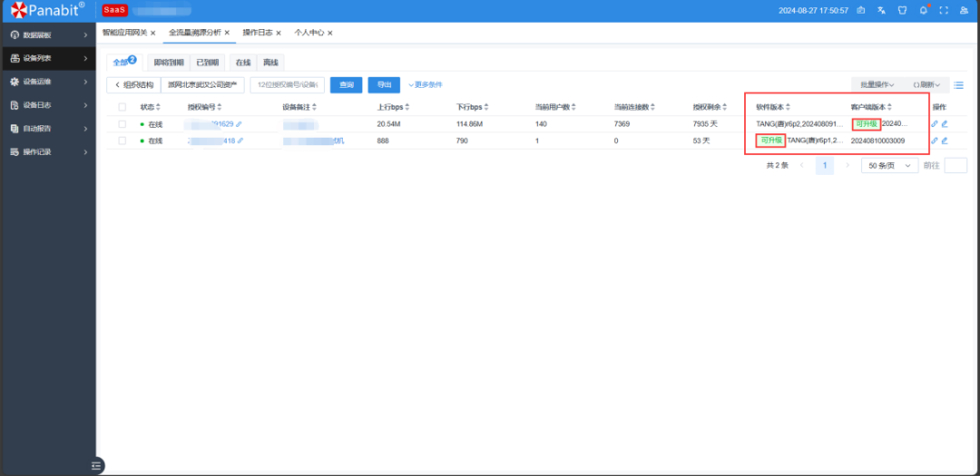Screen dimensions: 980x476
Task: Click the 前往 page number input
Action: pyautogui.click(x=955, y=166)
